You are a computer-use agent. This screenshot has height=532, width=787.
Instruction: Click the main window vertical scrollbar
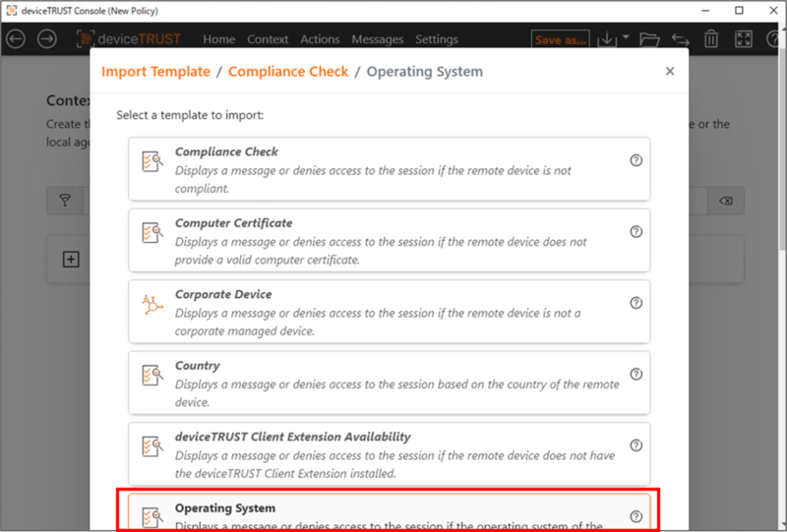(783, 150)
